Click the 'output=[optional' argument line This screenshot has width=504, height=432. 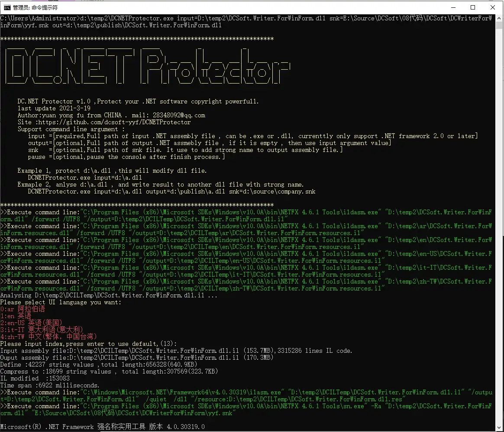(x=210, y=143)
